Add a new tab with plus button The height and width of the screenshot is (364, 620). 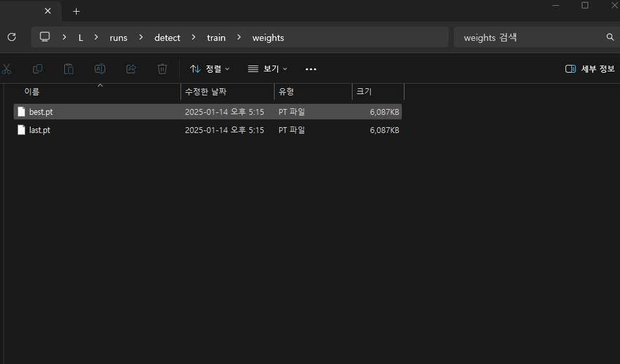click(77, 12)
